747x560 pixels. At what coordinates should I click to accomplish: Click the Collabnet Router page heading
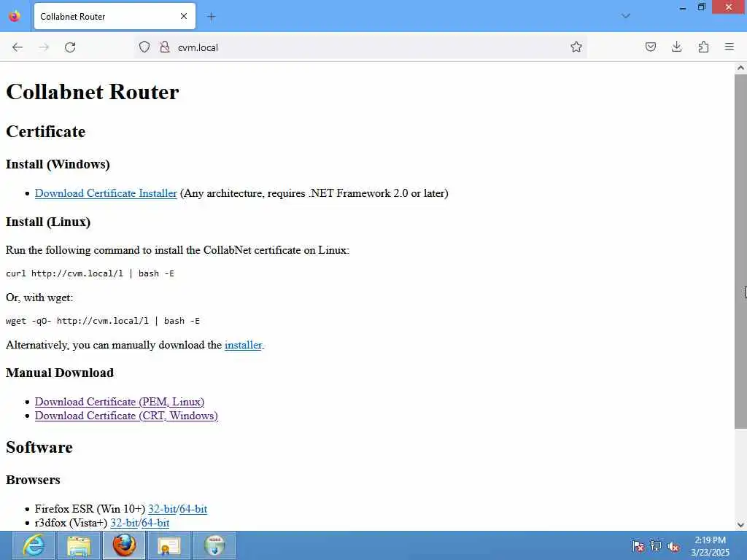coord(93,92)
